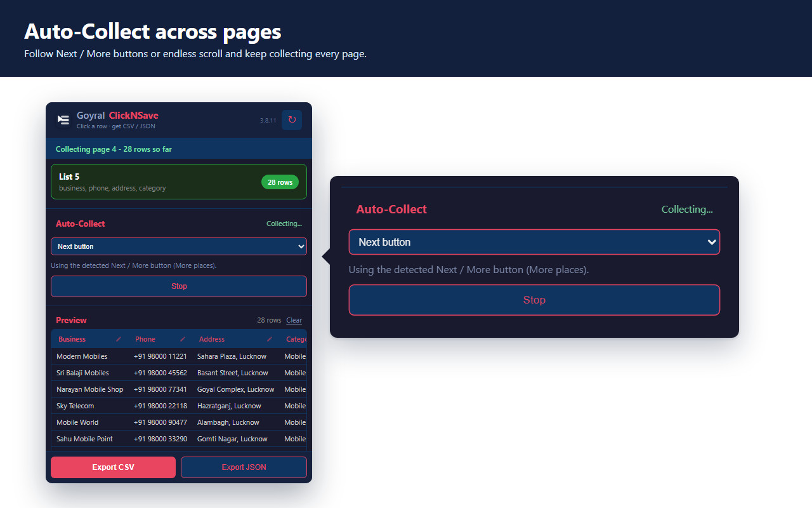Click the Sahara Plaza, Lucknow address
Viewport: 812px width, 508px height.
tap(232, 356)
